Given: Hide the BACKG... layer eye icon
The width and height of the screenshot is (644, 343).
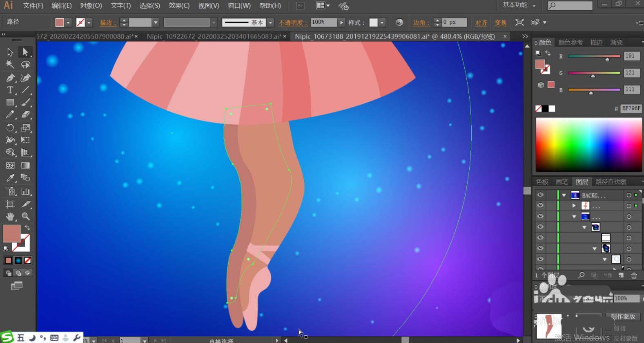Looking at the screenshot, I should click(540, 195).
